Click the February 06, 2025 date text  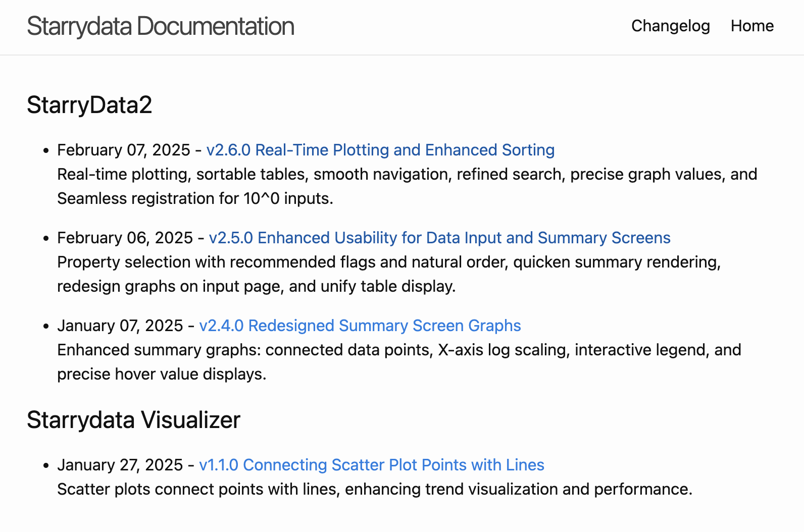coord(125,238)
